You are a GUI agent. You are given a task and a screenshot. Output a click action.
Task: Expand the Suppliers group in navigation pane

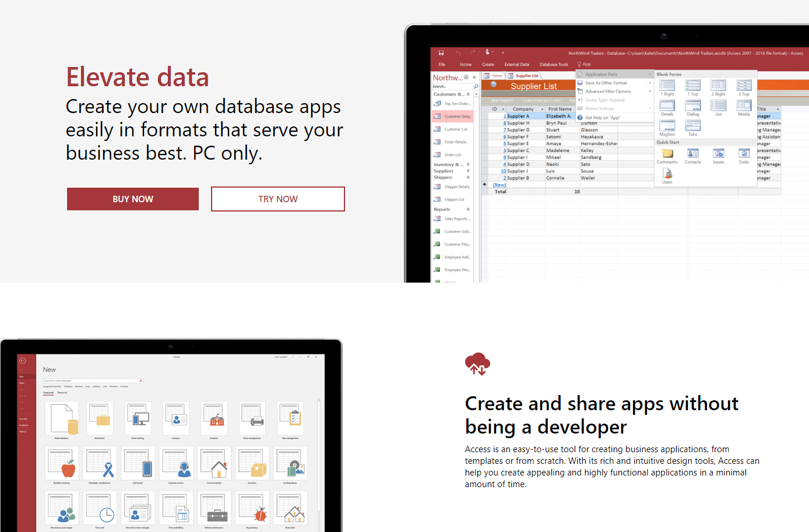(469, 171)
